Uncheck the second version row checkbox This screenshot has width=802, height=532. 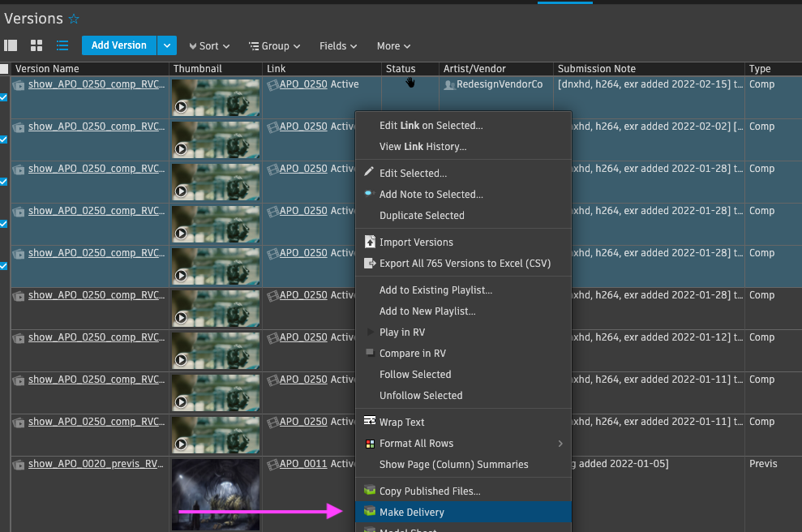click(3, 139)
